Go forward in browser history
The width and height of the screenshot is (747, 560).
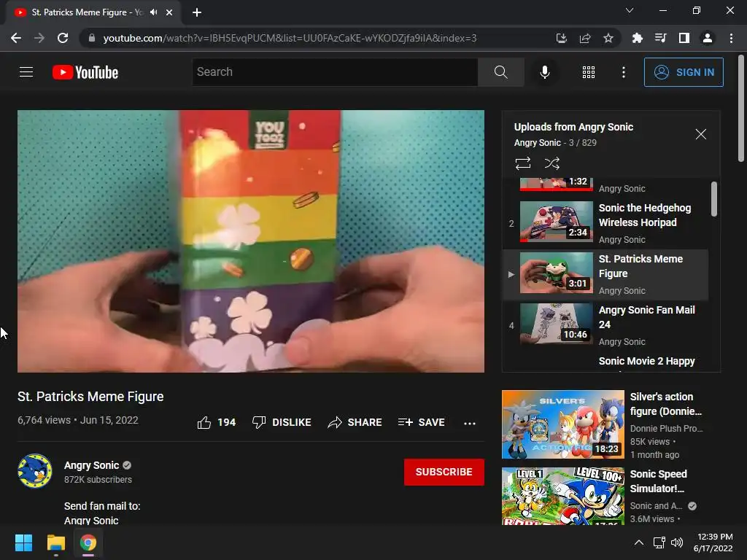click(x=39, y=38)
